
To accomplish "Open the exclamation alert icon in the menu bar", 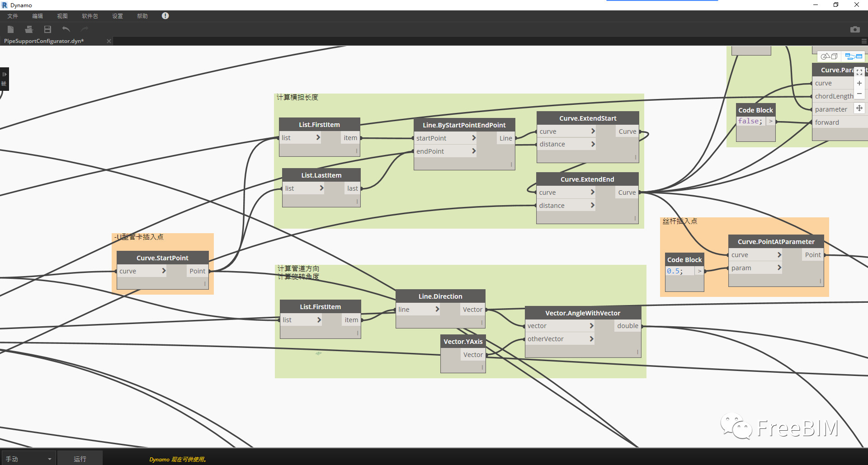I will pos(165,16).
